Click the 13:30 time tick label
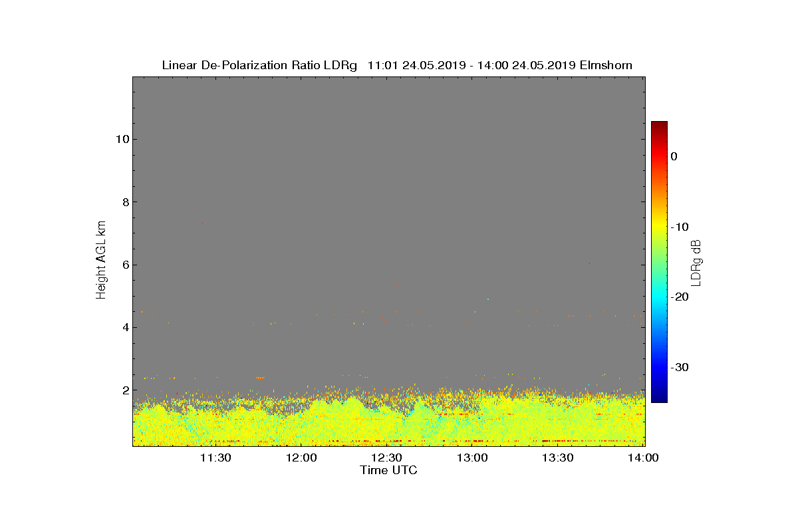798x532 pixels. pos(558,458)
